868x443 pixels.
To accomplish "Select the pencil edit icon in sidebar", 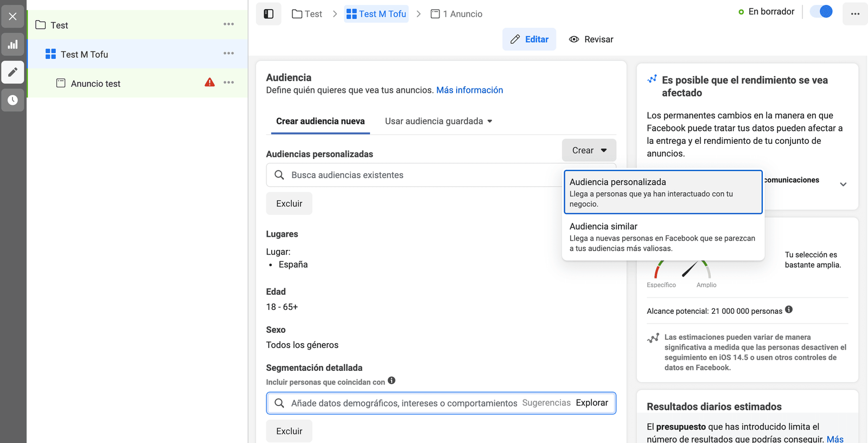I will pos(12,72).
